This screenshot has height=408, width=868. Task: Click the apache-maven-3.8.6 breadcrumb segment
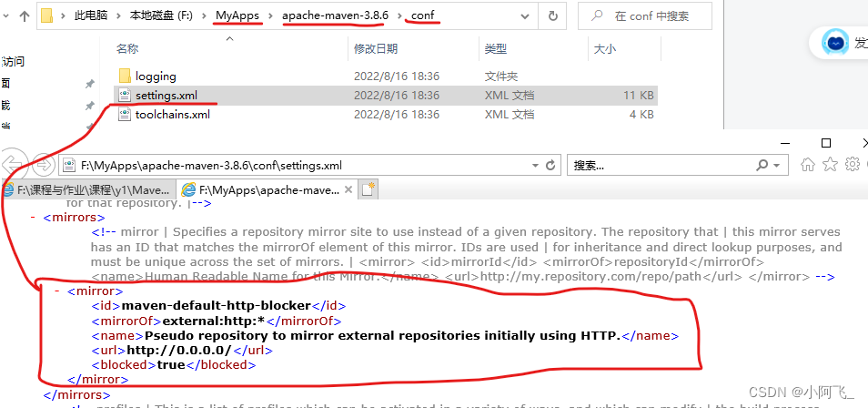click(336, 15)
